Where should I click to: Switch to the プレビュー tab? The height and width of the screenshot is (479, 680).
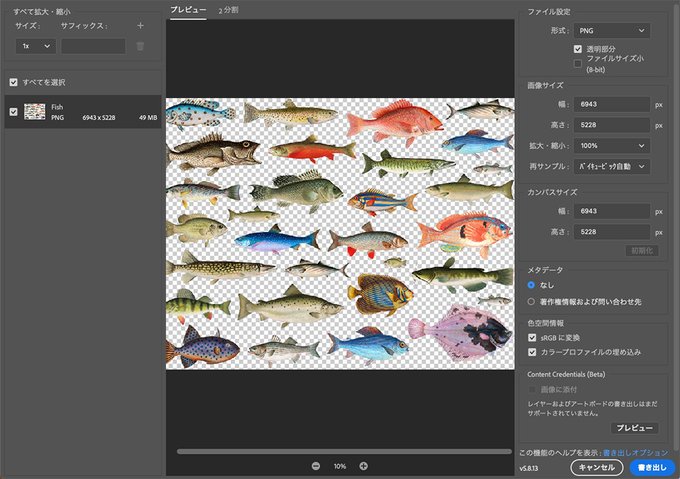(188, 10)
